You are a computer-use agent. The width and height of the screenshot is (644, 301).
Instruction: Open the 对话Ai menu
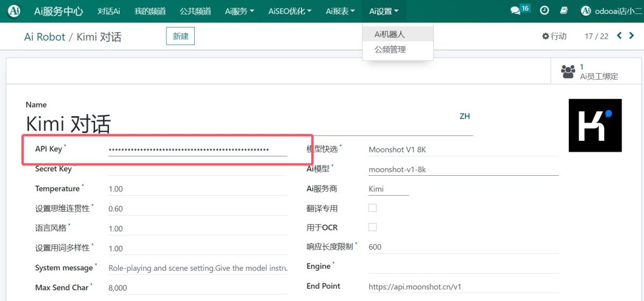(x=109, y=11)
